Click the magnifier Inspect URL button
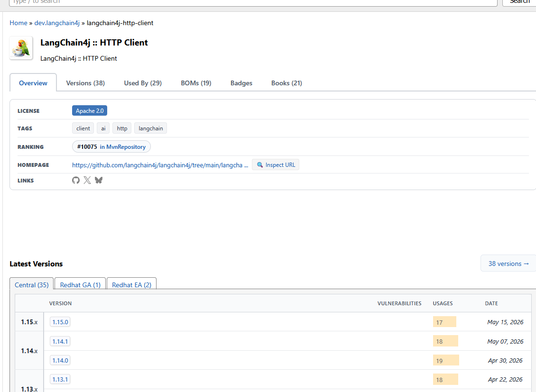The image size is (536, 392). pos(276,165)
